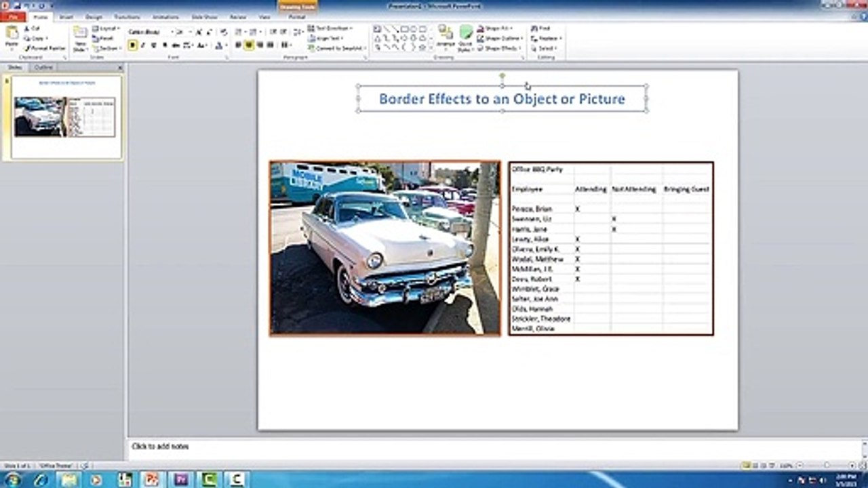Switch to the Outline pane tab
This screenshot has height=488, width=868.
pos(43,67)
